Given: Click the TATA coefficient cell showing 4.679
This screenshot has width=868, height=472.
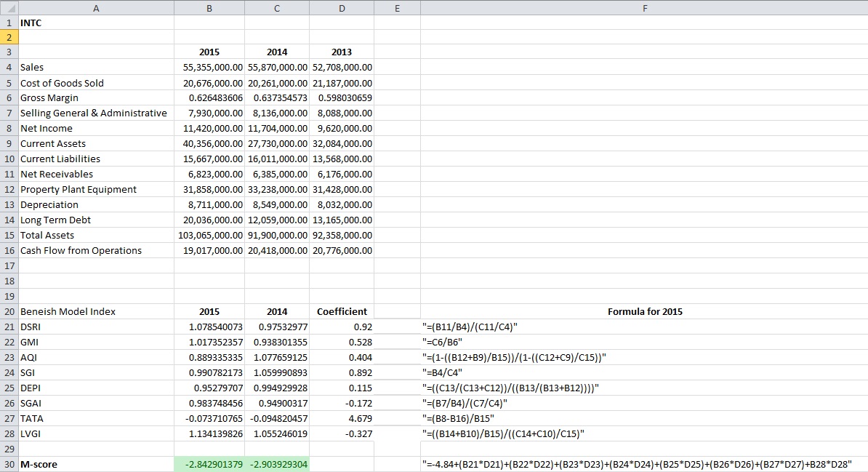Looking at the screenshot, I should [342, 418].
